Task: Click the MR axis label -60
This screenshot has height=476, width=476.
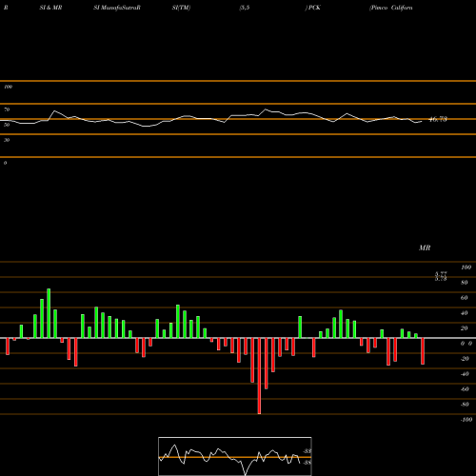Action: tap(465, 389)
